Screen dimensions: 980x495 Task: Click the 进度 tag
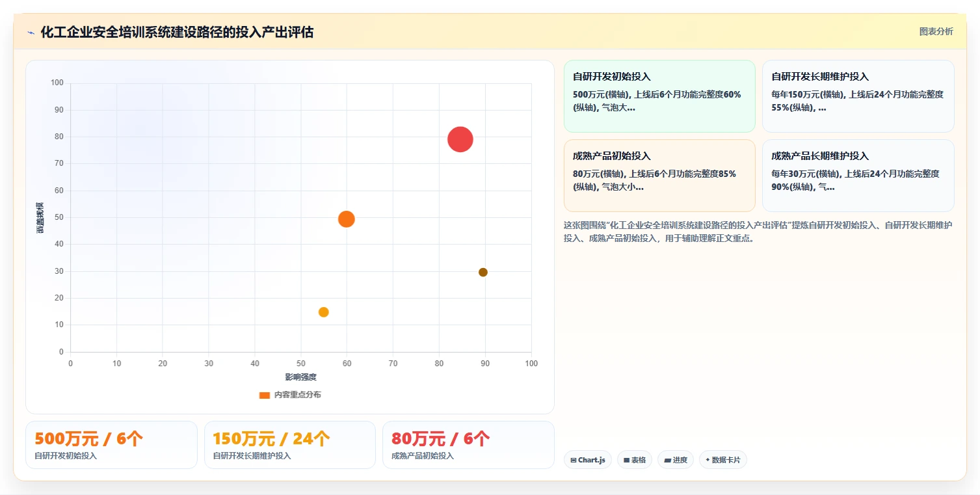click(676, 460)
